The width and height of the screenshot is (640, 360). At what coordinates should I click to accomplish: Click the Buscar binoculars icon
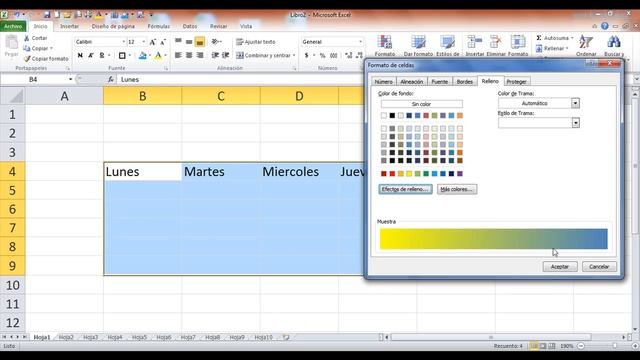point(613,42)
